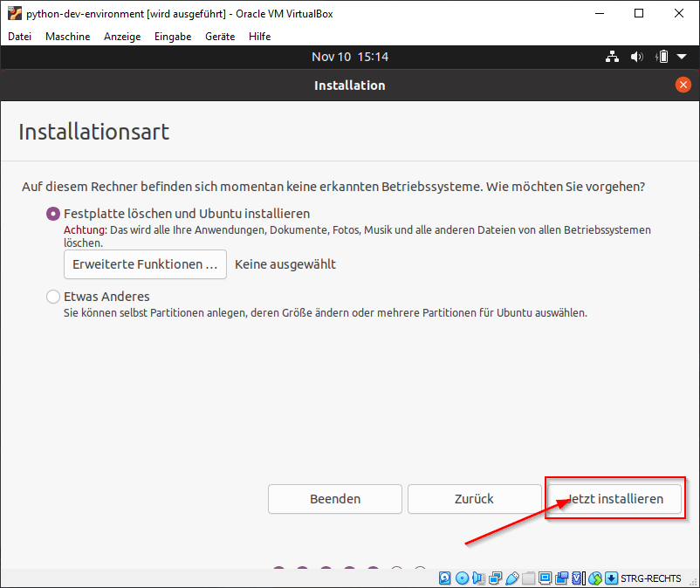This screenshot has height=588, width=700.
Task: Open the shared folders status icon
Action: click(x=529, y=578)
